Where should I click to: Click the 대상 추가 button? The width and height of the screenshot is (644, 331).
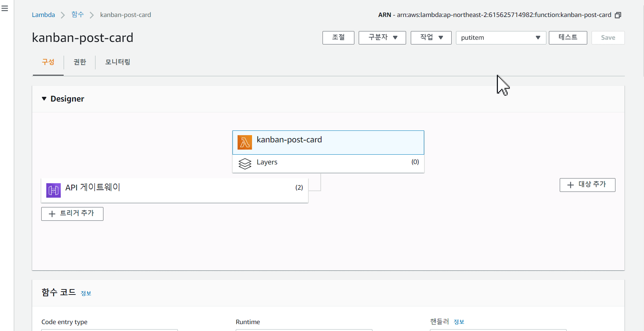[587, 185]
